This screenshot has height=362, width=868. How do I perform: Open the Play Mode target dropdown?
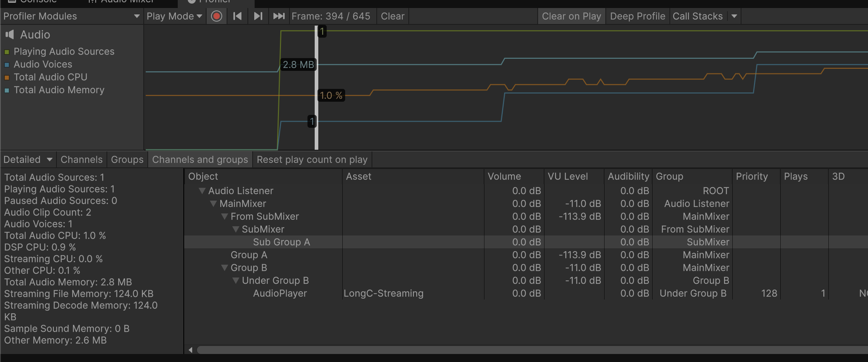(x=174, y=16)
